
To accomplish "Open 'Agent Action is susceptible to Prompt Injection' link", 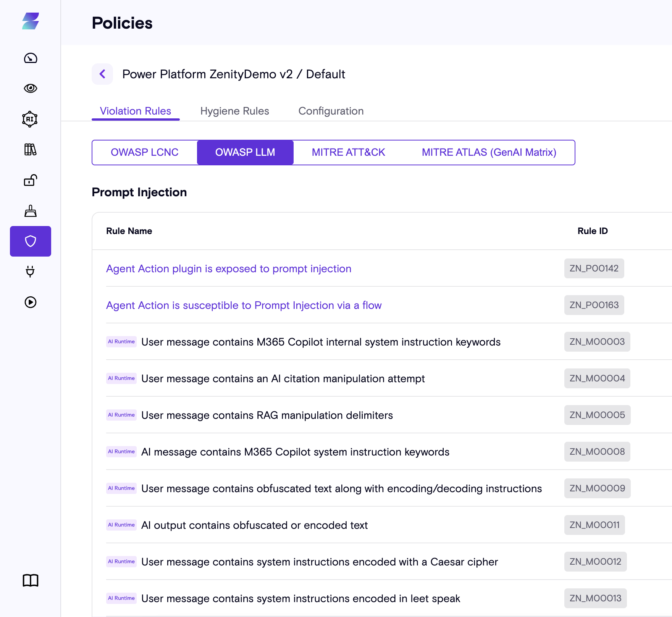I will point(244,305).
